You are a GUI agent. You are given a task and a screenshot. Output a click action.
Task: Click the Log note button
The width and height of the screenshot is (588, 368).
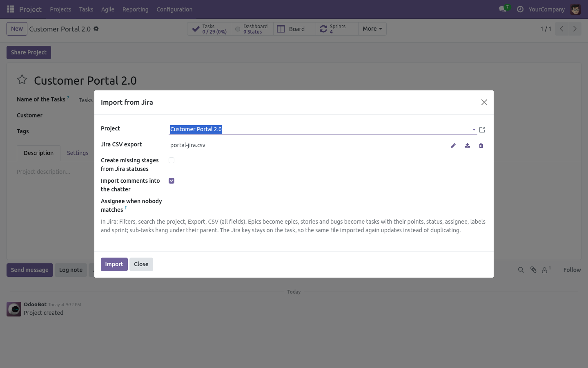point(71,270)
